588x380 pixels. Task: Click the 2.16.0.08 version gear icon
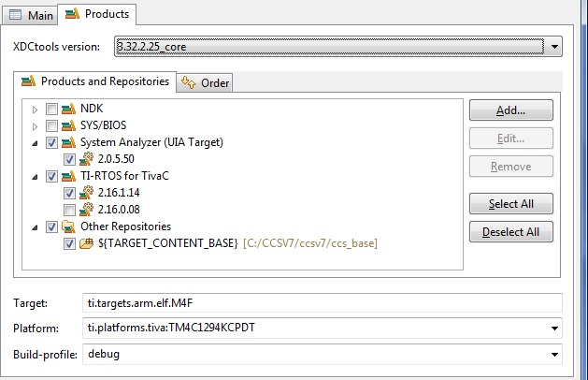tap(86, 210)
